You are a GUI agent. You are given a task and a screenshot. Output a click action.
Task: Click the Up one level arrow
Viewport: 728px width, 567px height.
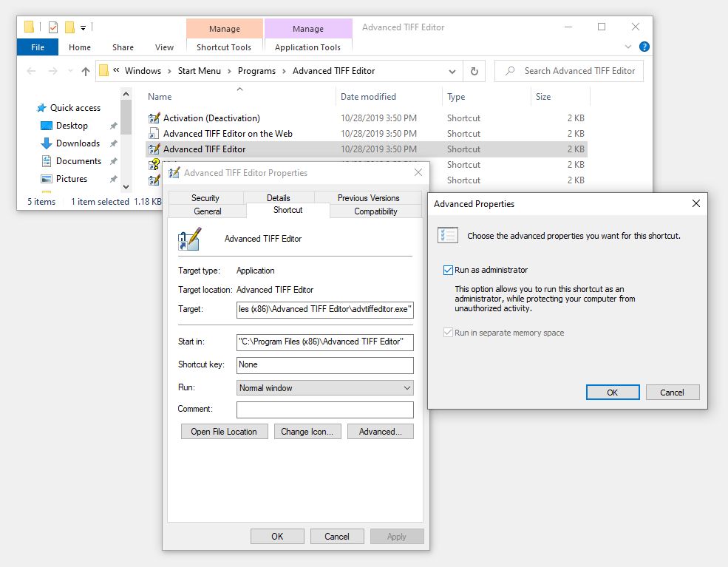click(x=85, y=72)
